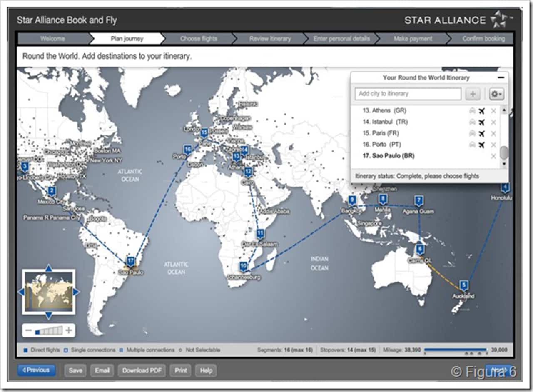Click the itinerary scrollbar up arrow

point(504,110)
